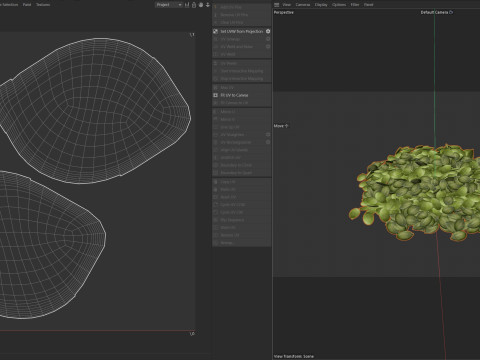Click the Rotate UV icon
Image resolution: width=480 pixels, height=360 pixels.
pyautogui.click(x=215, y=235)
